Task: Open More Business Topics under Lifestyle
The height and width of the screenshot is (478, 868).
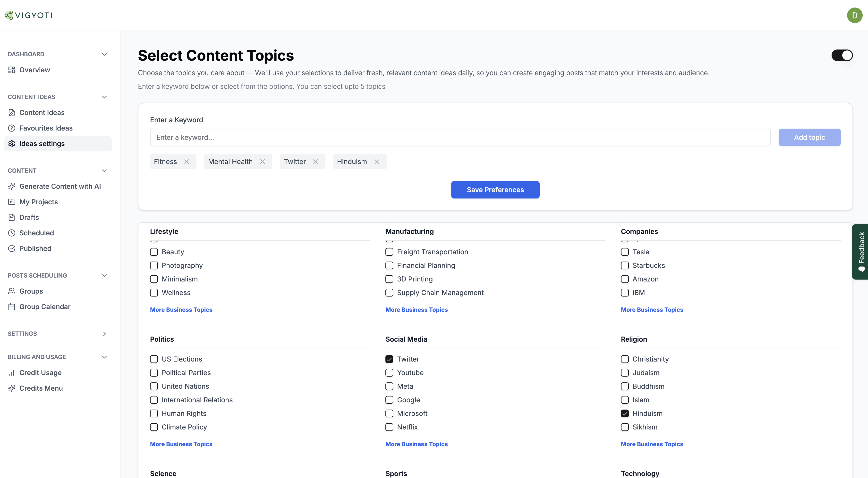Action: click(x=181, y=309)
